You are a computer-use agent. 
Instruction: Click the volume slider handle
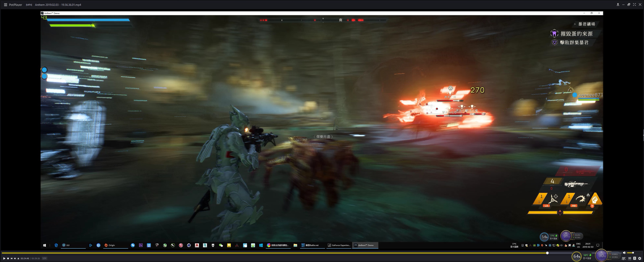click(633, 253)
